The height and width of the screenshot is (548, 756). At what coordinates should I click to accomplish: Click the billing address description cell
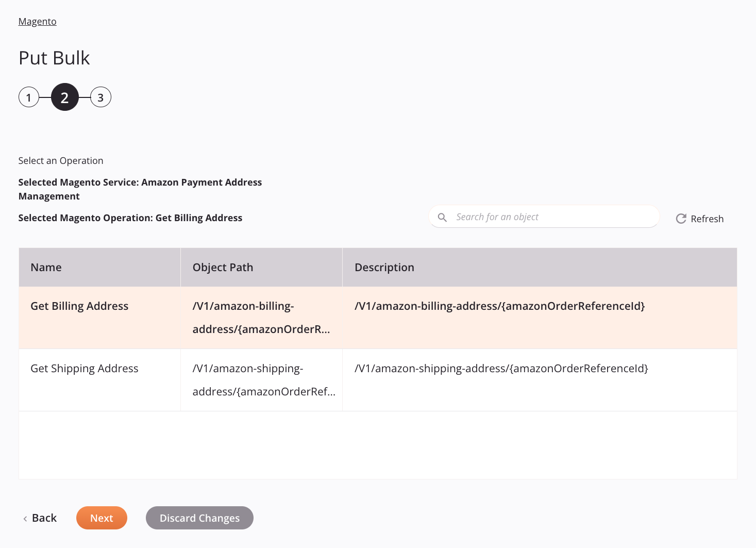pyautogui.click(x=540, y=318)
